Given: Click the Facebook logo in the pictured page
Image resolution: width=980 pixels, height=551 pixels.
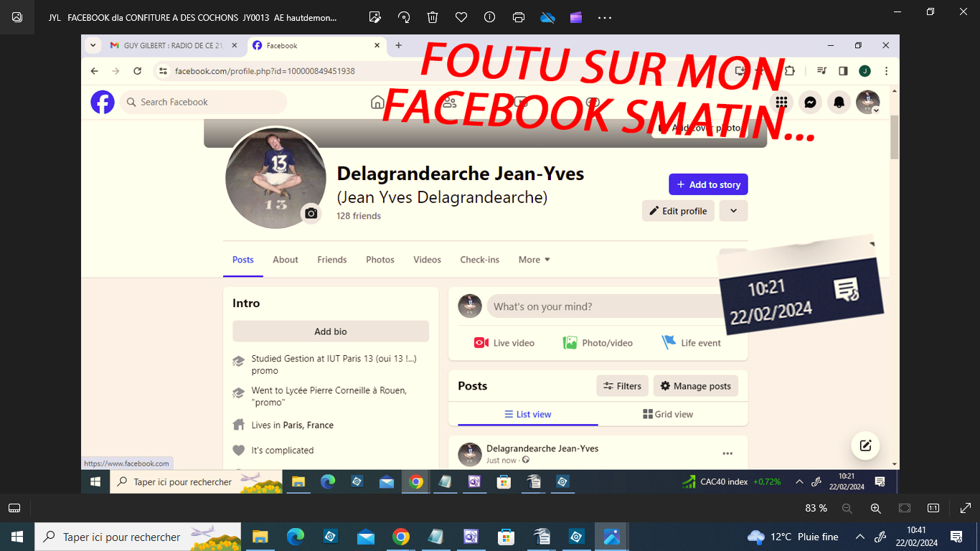Looking at the screenshot, I should [103, 102].
